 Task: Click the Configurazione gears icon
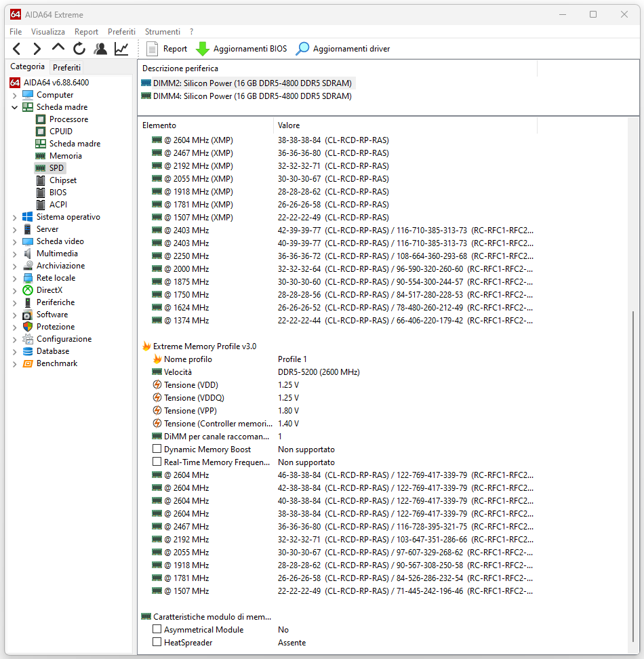[x=28, y=339]
